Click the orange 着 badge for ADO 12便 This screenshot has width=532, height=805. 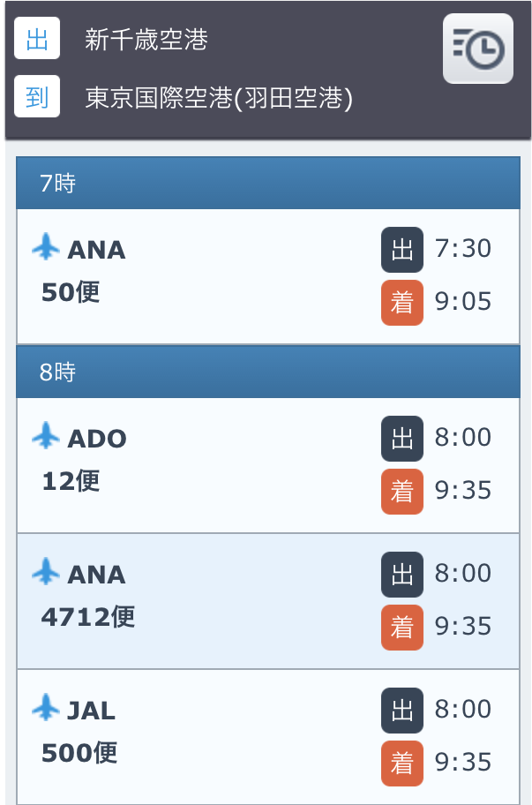402,491
